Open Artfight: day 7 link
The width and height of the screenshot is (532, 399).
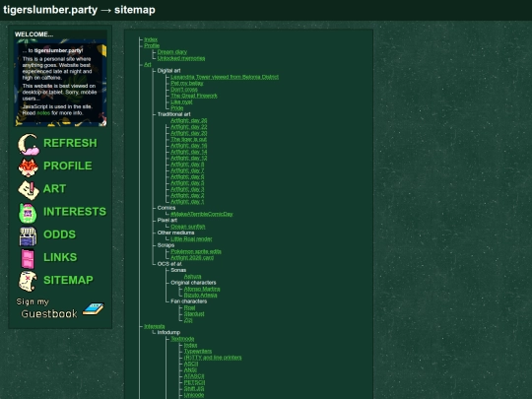(187, 170)
